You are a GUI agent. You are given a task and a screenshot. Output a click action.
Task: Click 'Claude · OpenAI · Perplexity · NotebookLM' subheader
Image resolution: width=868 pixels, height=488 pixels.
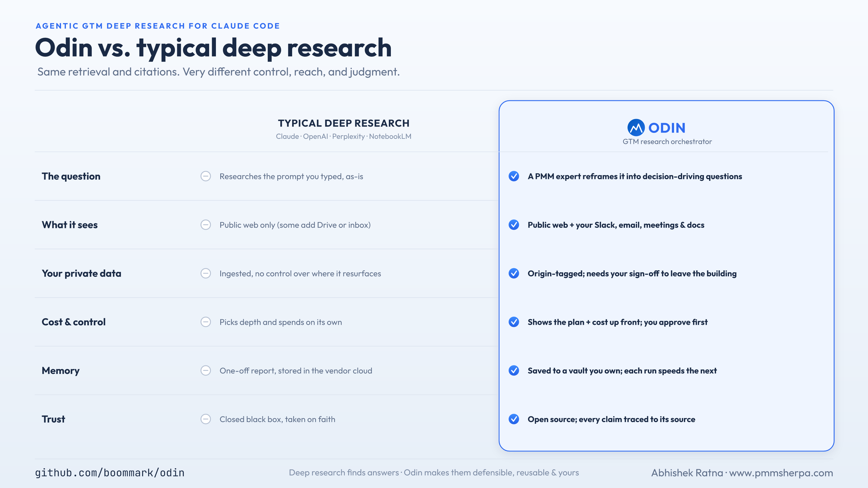point(344,136)
